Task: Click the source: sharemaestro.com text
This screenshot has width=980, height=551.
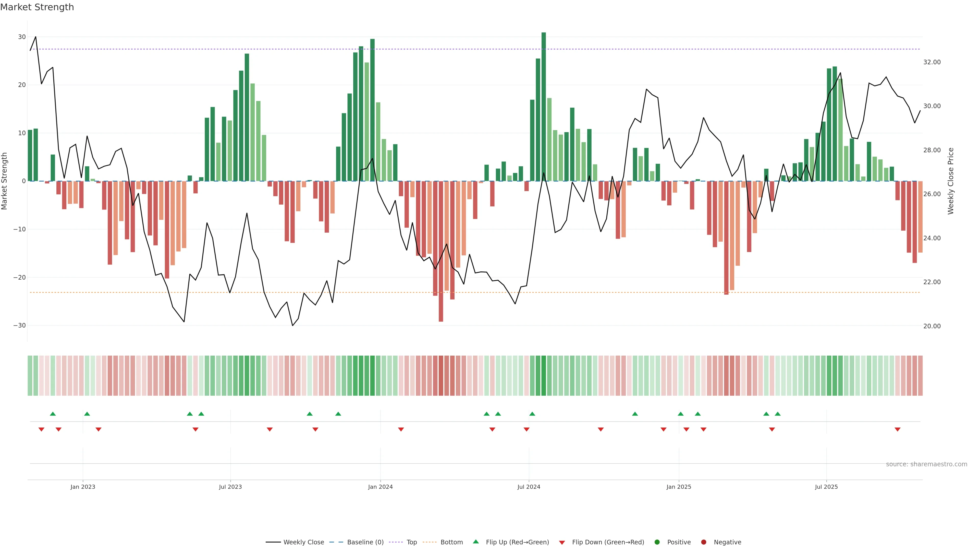Action: click(x=926, y=464)
